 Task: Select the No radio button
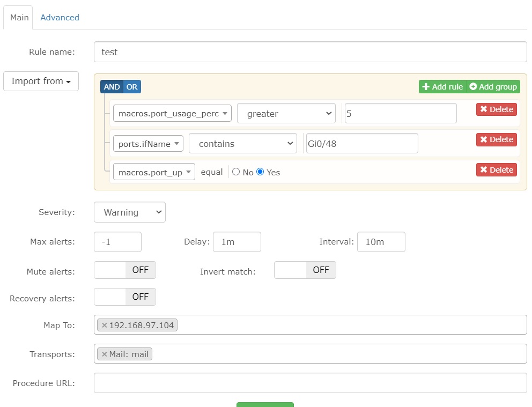point(236,172)
